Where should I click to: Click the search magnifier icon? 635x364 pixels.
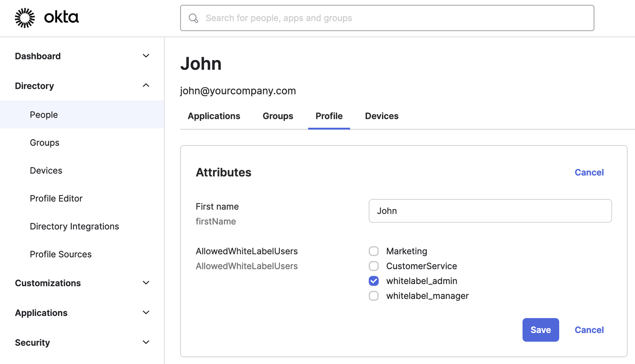[x=193, y=18]
